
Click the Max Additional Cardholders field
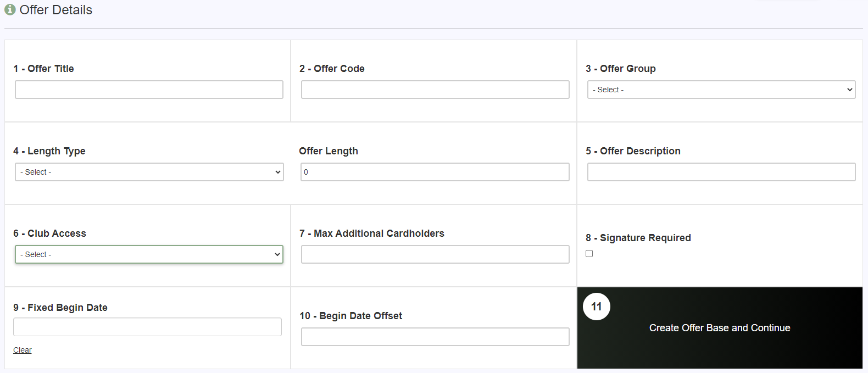[x=435, y=254]
